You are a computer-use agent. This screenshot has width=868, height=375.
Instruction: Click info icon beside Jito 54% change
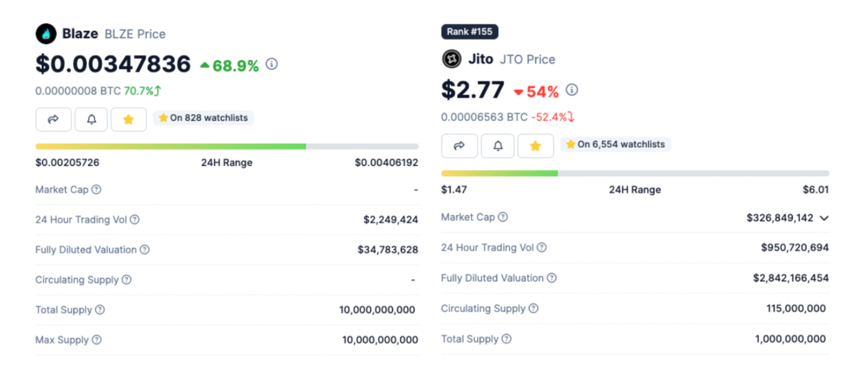pos(572,90)
